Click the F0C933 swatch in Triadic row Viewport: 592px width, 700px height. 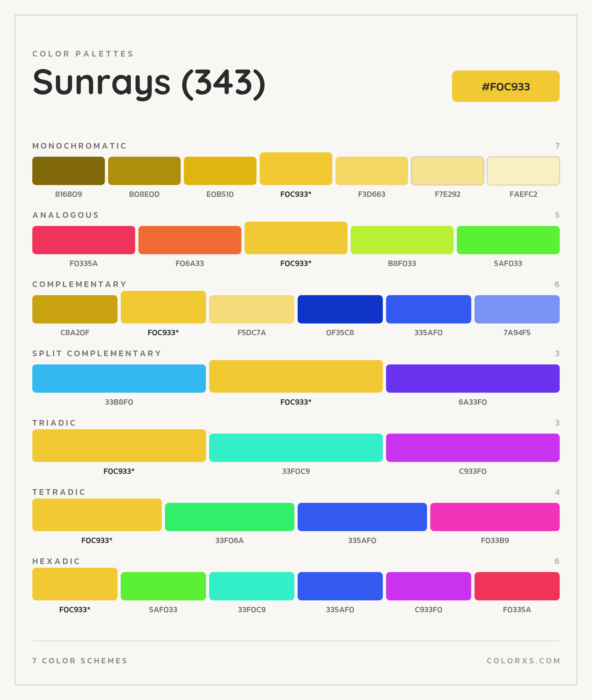(119, 446)
